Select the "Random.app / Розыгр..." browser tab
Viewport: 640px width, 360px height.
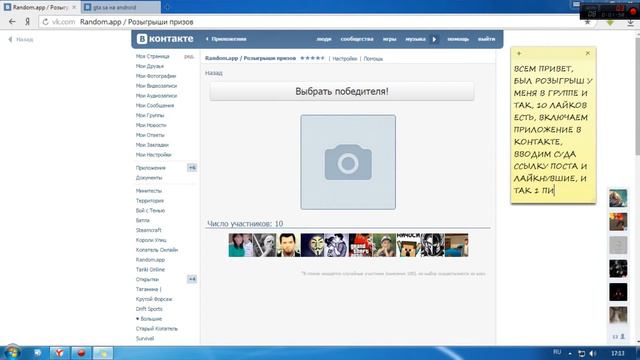(x=40, y=7)
